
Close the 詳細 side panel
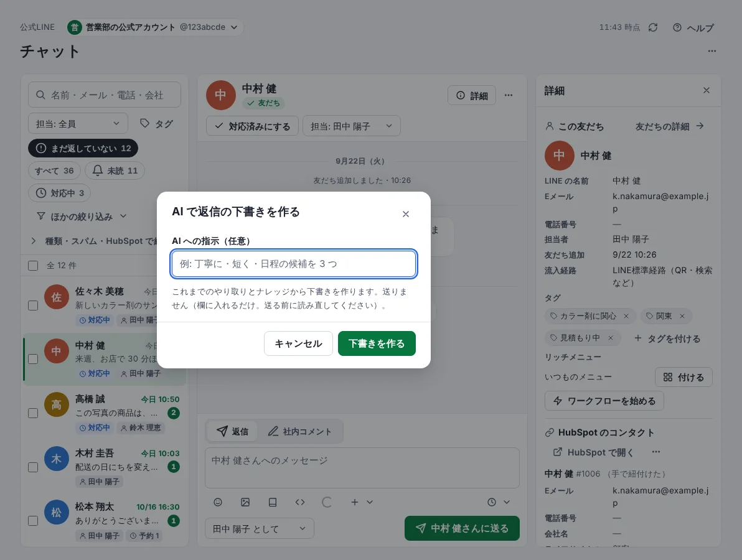pyautogui.click(x=706, y=90)
